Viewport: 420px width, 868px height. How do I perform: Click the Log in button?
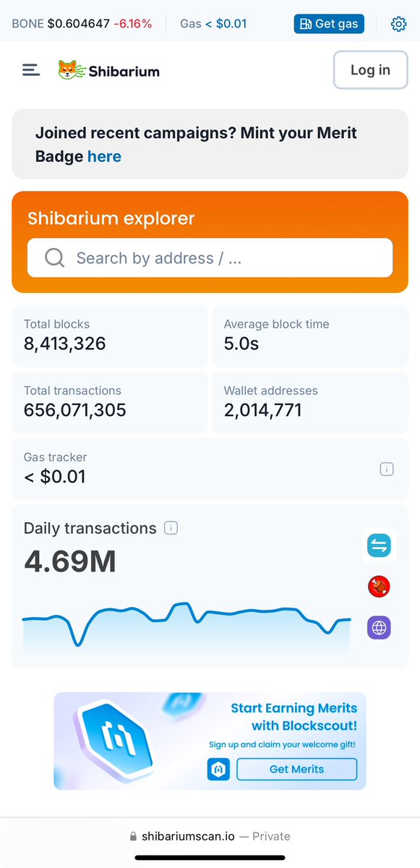click(x=370, y=70)
